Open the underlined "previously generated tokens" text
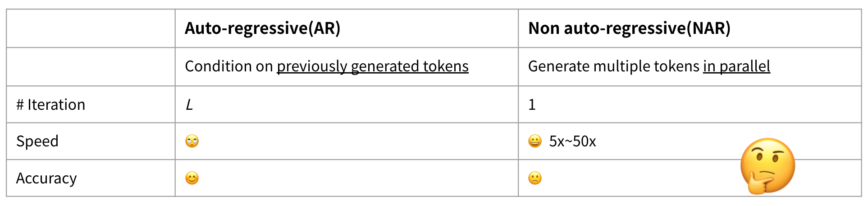The width and height of the screenshot is (868, 206). pos(373,66)
